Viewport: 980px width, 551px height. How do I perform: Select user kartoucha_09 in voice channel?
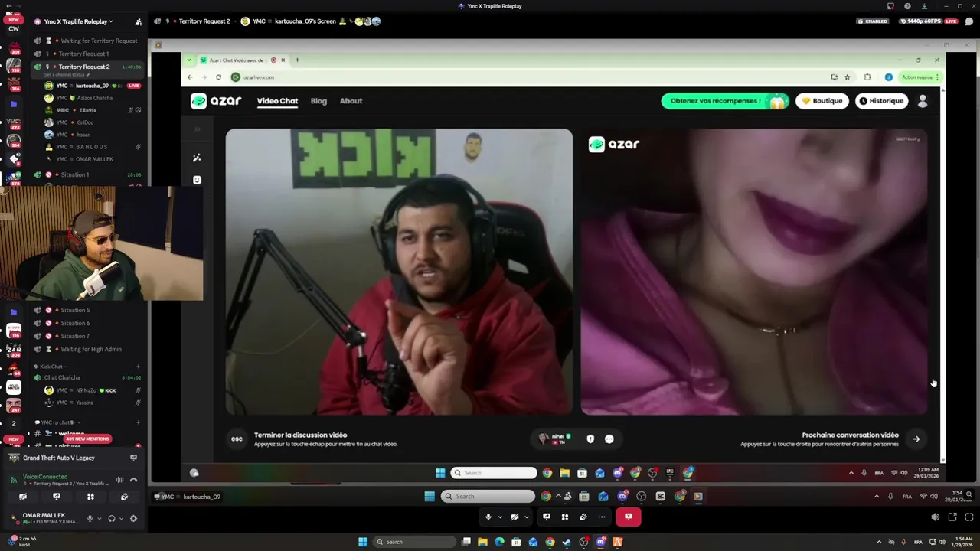(92, 86)
